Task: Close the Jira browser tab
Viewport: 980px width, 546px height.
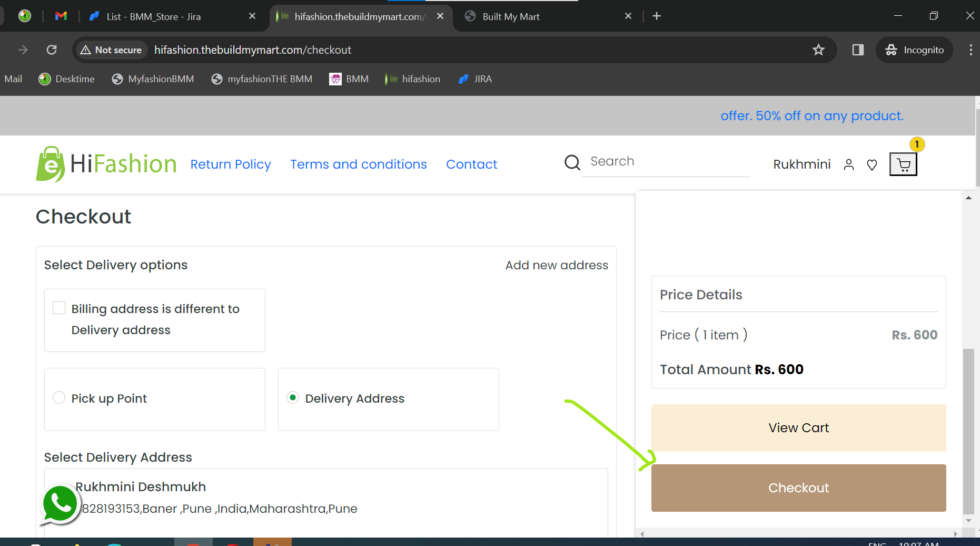Action: (x=252, y=16)
